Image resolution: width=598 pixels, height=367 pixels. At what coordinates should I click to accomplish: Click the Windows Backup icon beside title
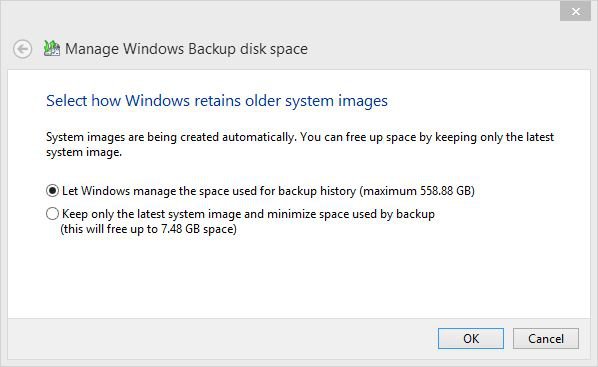(x=51, y=48)
